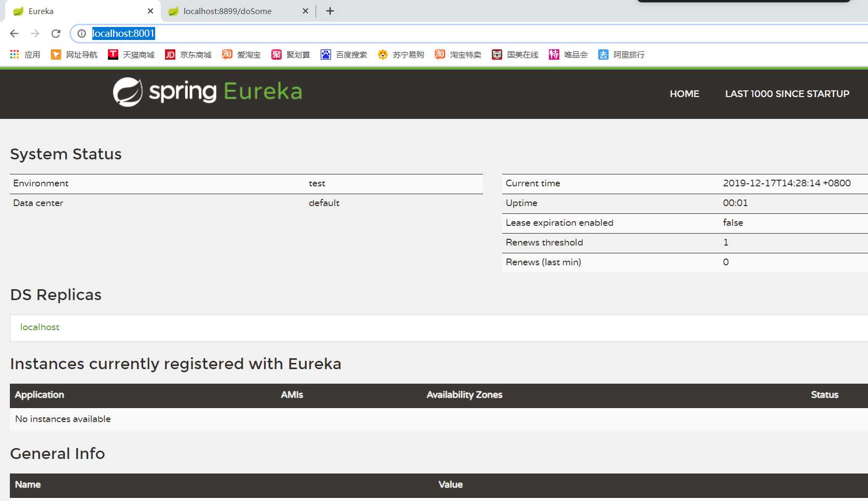868x501 pixels.
Task: Open the 京东商城 bookmark
Action: [x=188, y=55]
